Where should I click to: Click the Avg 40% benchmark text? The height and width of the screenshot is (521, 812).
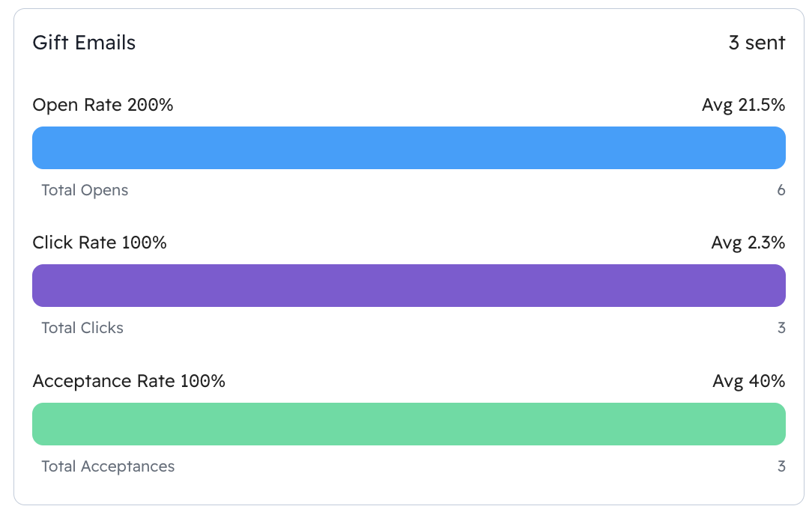(749, 381)
